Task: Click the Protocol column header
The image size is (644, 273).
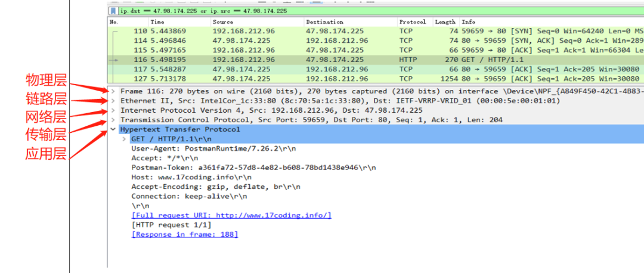Action: tap(413, 21)
